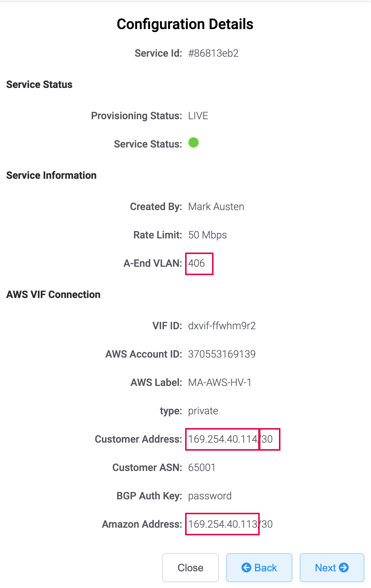Image resolution: width=371 pixels, height=588 pixels.
Task: Click the Next button
Action: [331, 567]
